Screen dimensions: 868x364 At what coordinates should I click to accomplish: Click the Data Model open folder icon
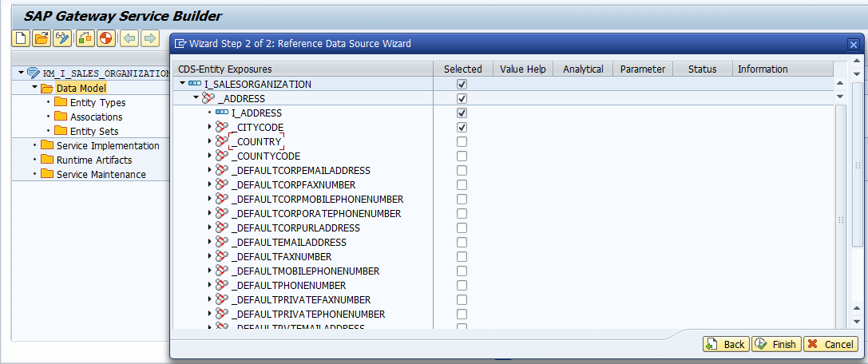pyautogui.click(x=48, y=88)
